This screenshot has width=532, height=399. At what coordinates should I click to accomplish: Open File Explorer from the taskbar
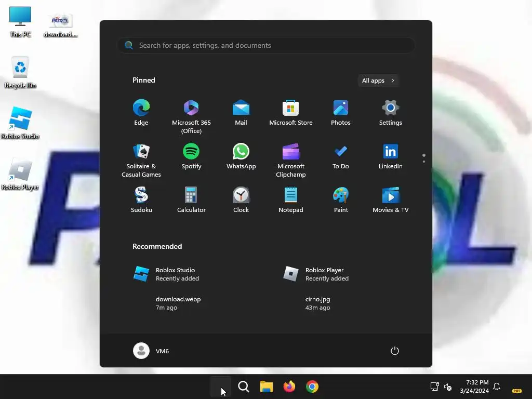[267, 387]
